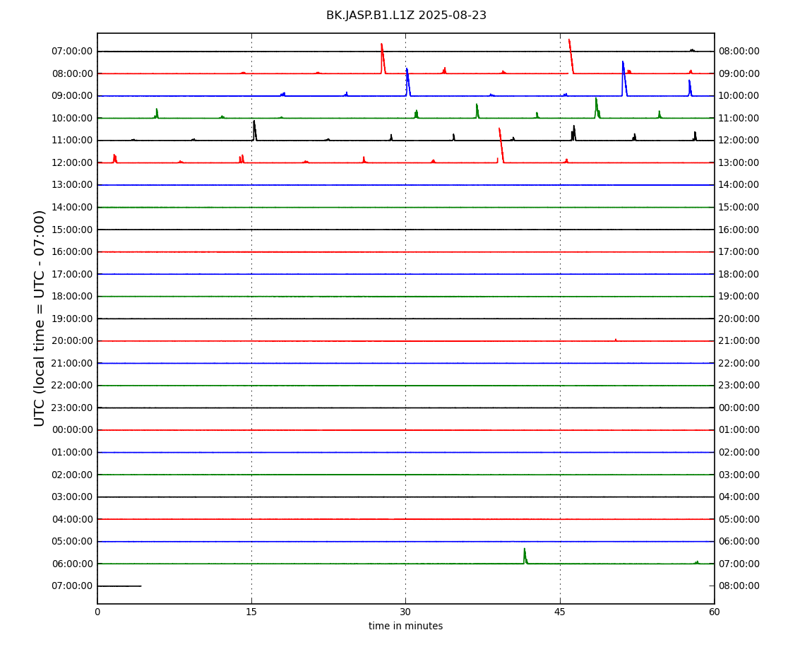
Task: Select left-axis label 17:00:00
Action: click(73, 274)
